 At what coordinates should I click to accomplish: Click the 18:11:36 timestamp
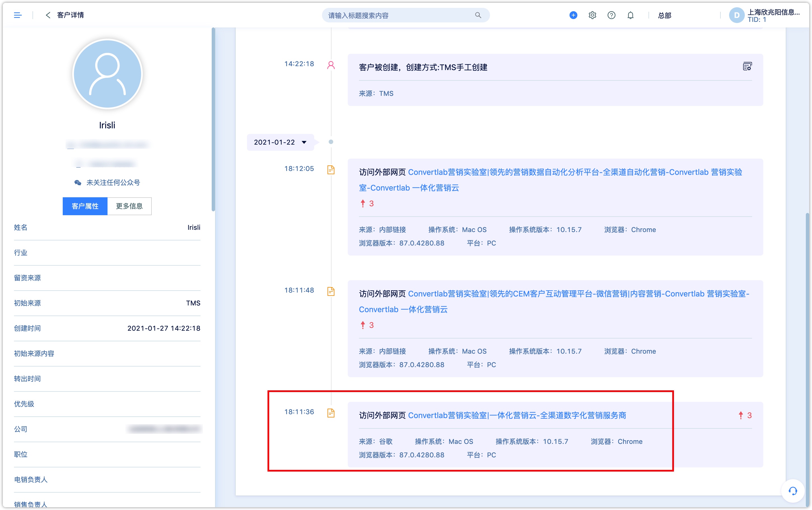click(x=299, y=412)
